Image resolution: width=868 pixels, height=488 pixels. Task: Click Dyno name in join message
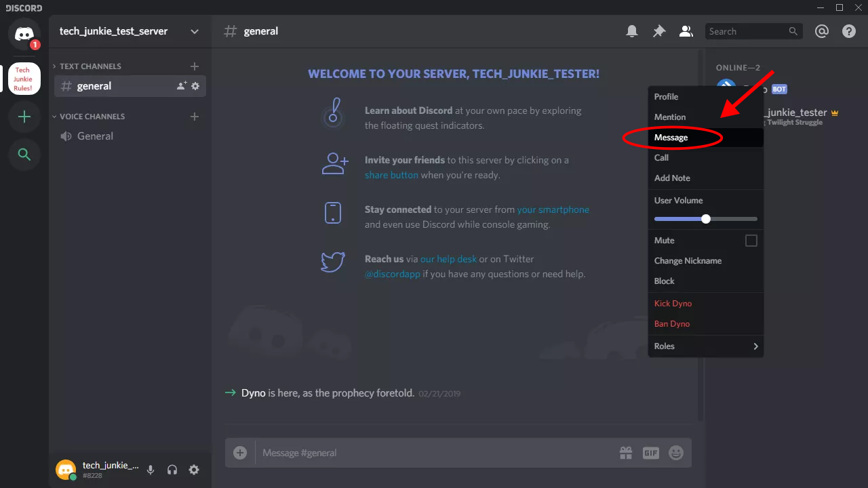254,393
